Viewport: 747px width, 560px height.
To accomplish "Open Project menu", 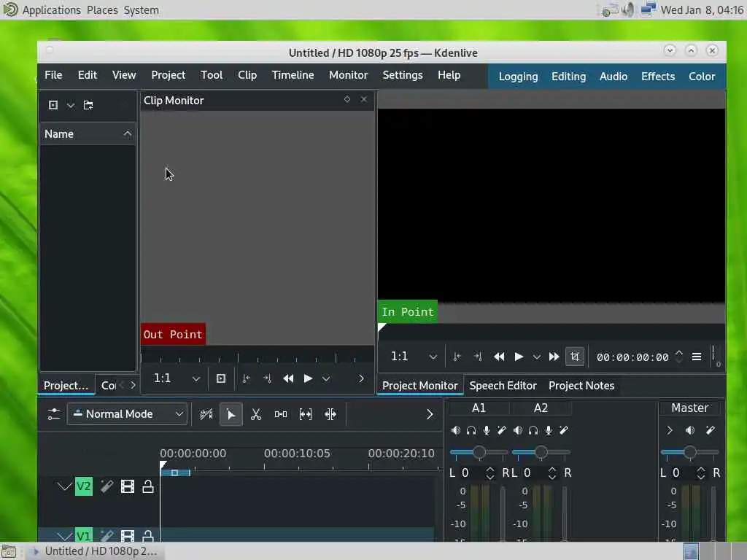I will (169, 75).
